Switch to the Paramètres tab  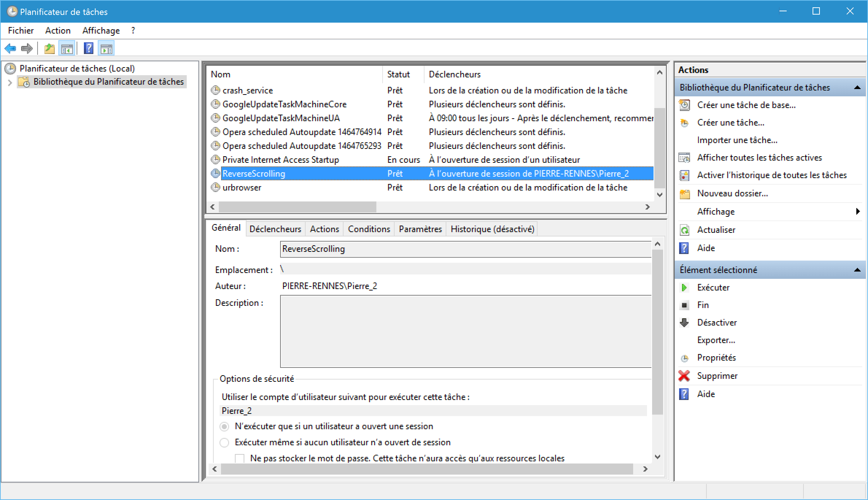pos(420,229)
